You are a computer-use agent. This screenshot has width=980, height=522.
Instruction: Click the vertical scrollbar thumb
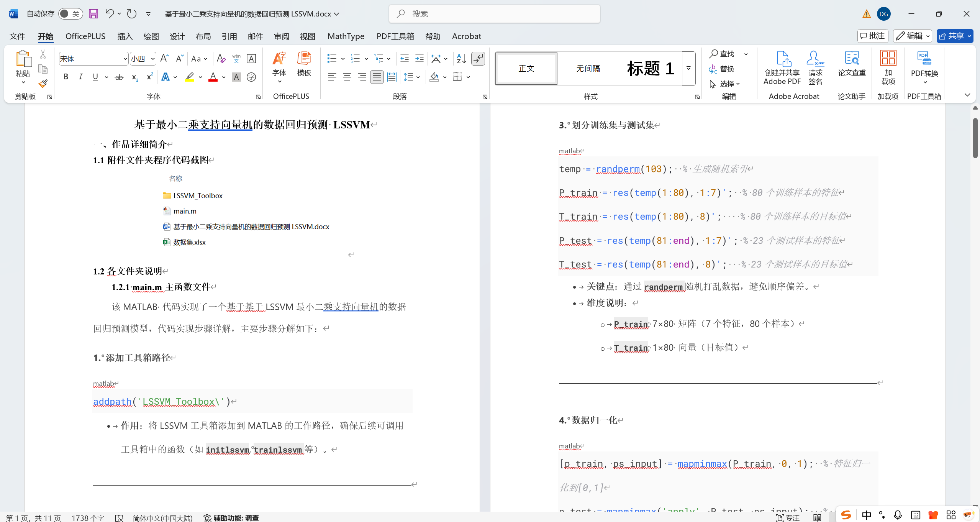(975, 138)
